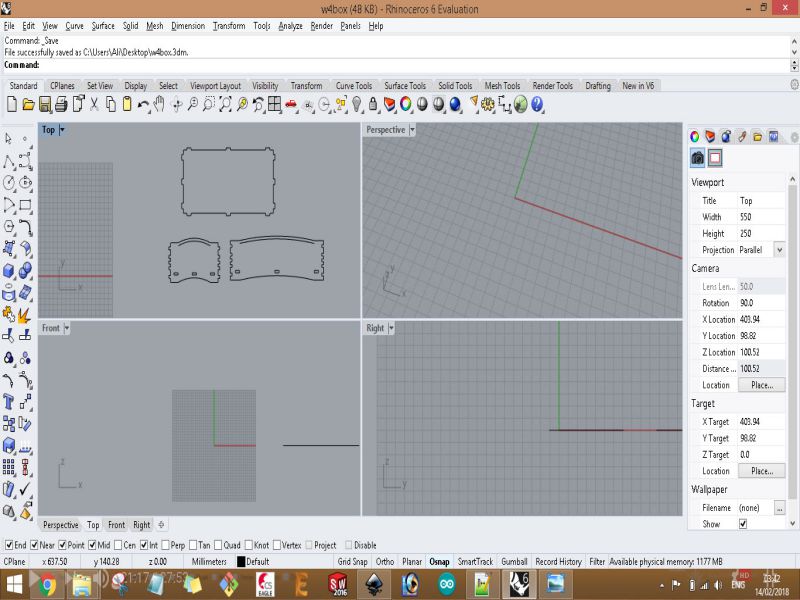Toggle the End osnap checkbox
Screen dimensions: 800x600
coord(9,545)
